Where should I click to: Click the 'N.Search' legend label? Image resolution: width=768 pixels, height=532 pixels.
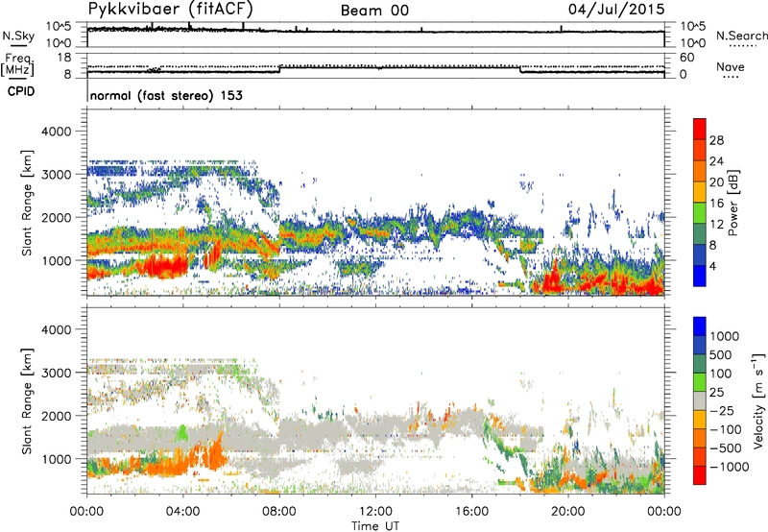point(741,36)
